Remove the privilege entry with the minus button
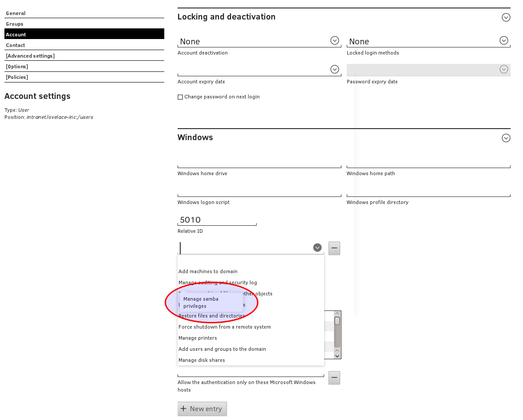Image resolution: width=523 pixels, height=420 pixels. pos(334,248)
